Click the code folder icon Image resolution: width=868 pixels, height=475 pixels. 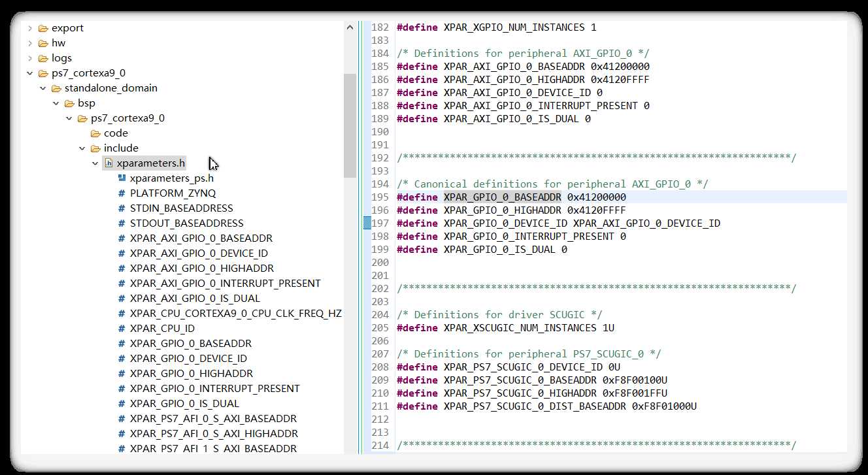[x=95, y=133]
